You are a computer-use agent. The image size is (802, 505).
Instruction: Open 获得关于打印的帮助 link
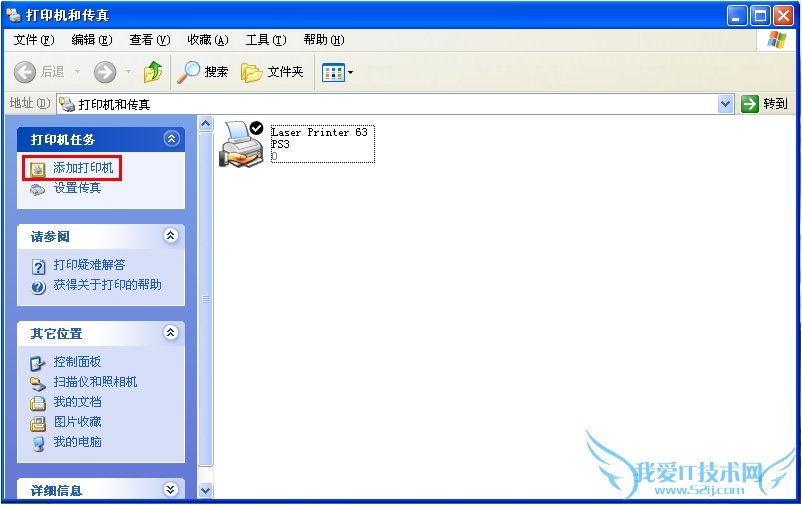pos(107,284)
